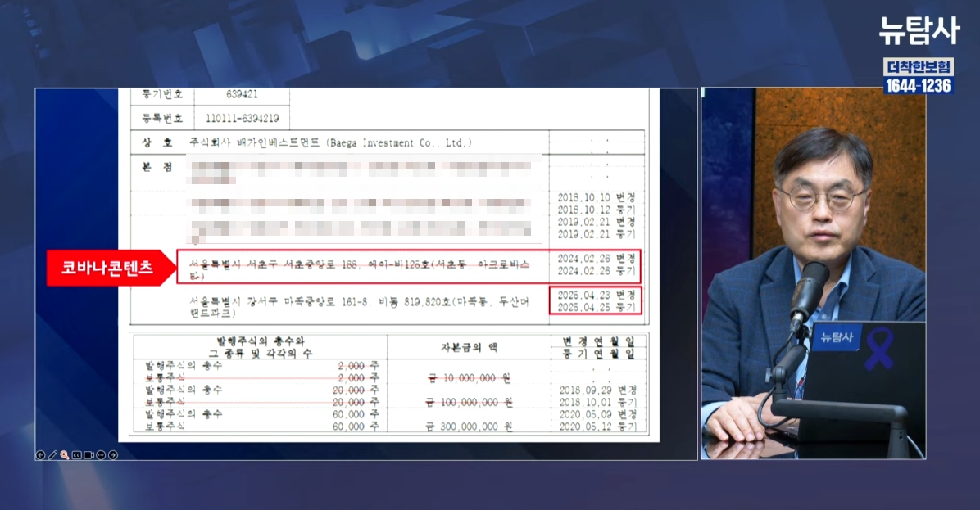Toggle the CC subtitles control
Image resolution: width=980 pixels, height=510 pixels.
tap(75, 454)
